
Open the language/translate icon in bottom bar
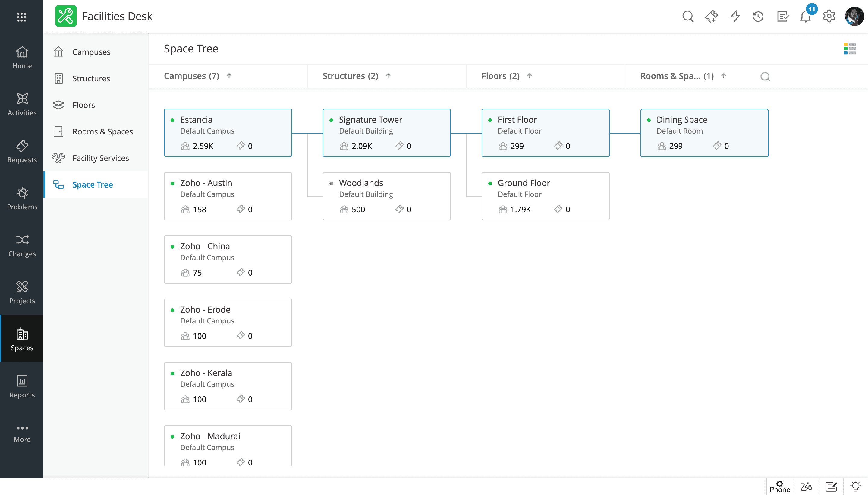(806, 487)
